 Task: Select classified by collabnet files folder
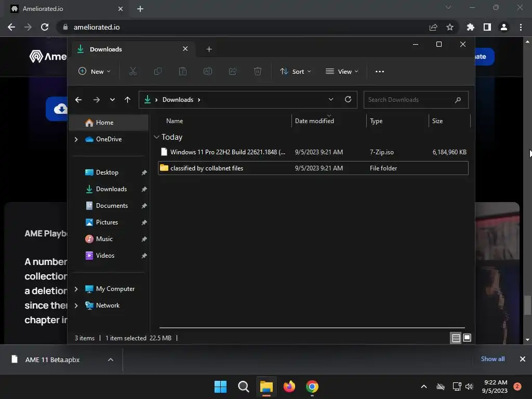(x=313, y=168)
